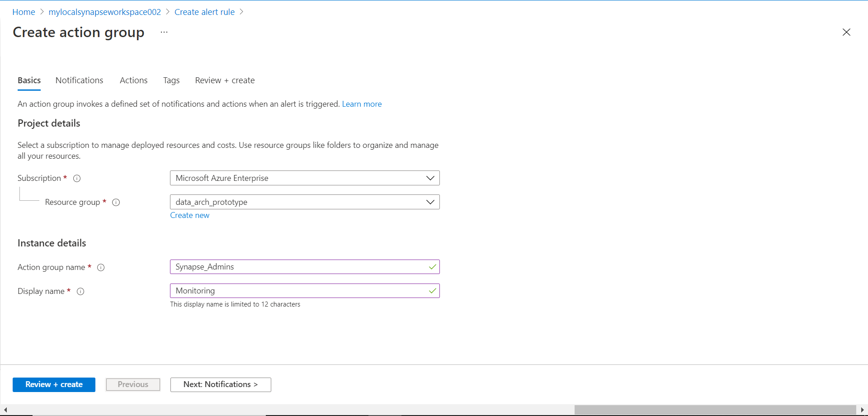Click the horizontal scrollbar left arrow
This screenshot has height=416, width=868.
tap(5, 410)
